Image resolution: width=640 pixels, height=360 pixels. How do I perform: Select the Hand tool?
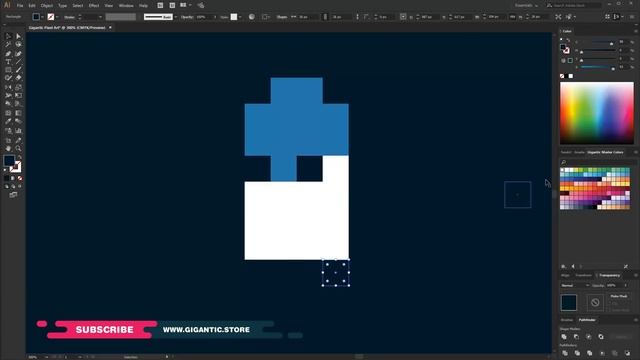coord(8,148)
